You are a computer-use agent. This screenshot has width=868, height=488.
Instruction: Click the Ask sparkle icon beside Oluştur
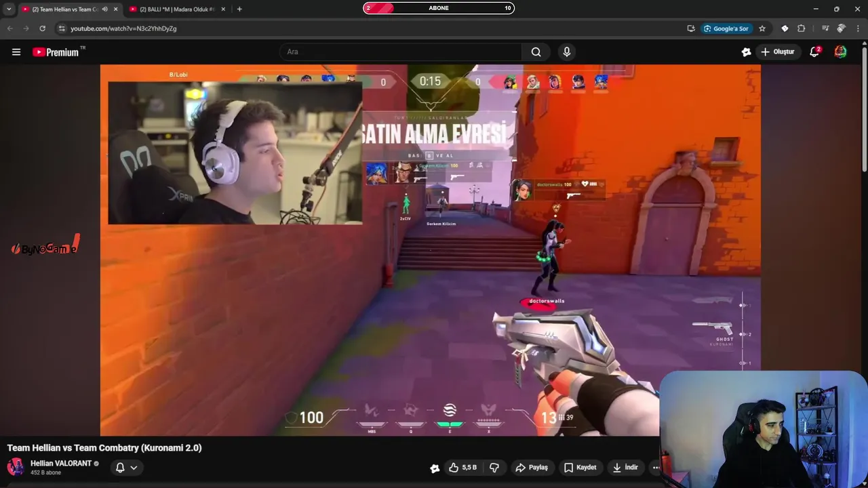tap(746, 52)
